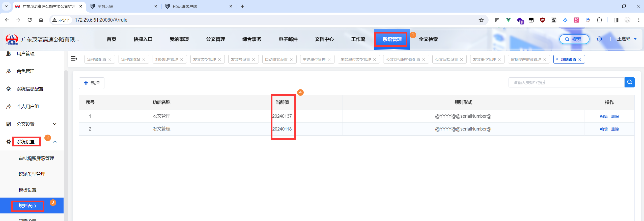This screenshot has height=221, width=644.
Task: Bookmark this page with the star icon
Action: point(481,20)
